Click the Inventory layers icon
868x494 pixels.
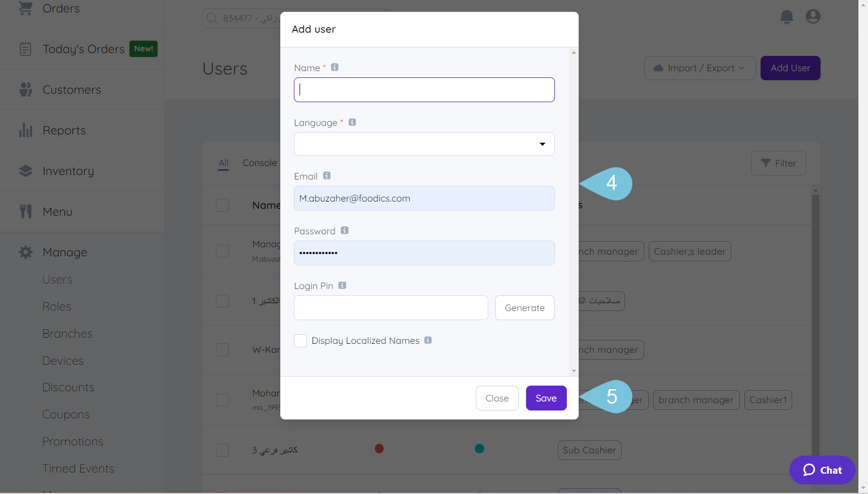[25, 171]
